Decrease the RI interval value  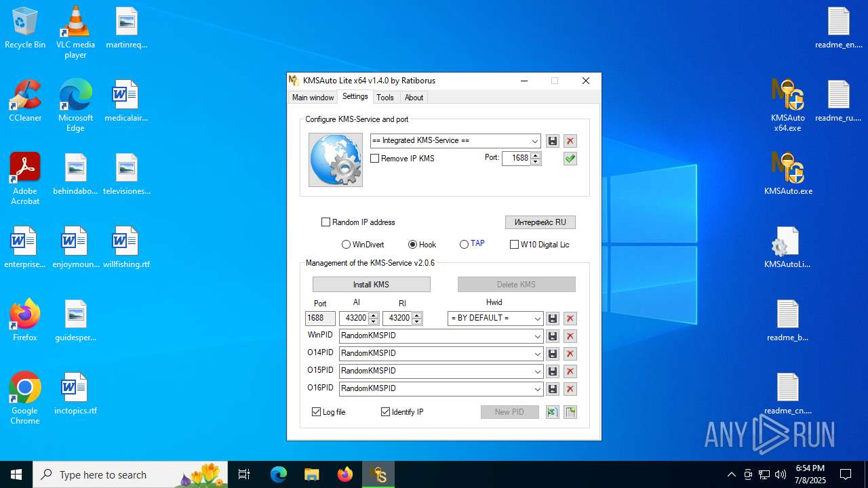point(417,321)
